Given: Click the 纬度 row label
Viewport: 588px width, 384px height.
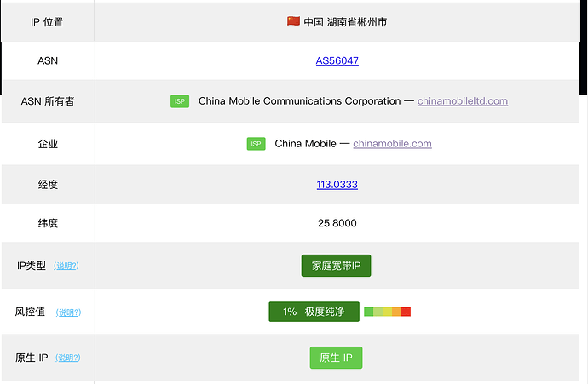Looking at the screenshot, I should (x=48, y=223).
